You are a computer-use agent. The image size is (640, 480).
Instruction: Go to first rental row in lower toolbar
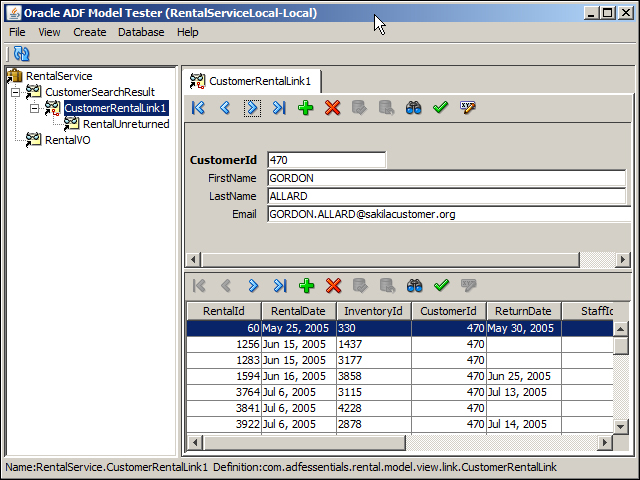pyautogui.click(x=199, y=286)
